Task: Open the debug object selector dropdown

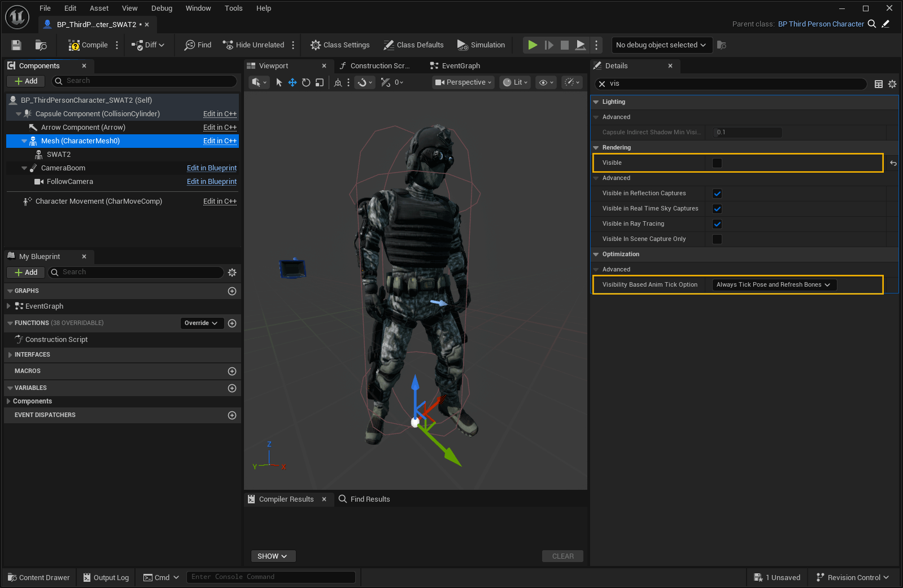Action: [661, 45]
